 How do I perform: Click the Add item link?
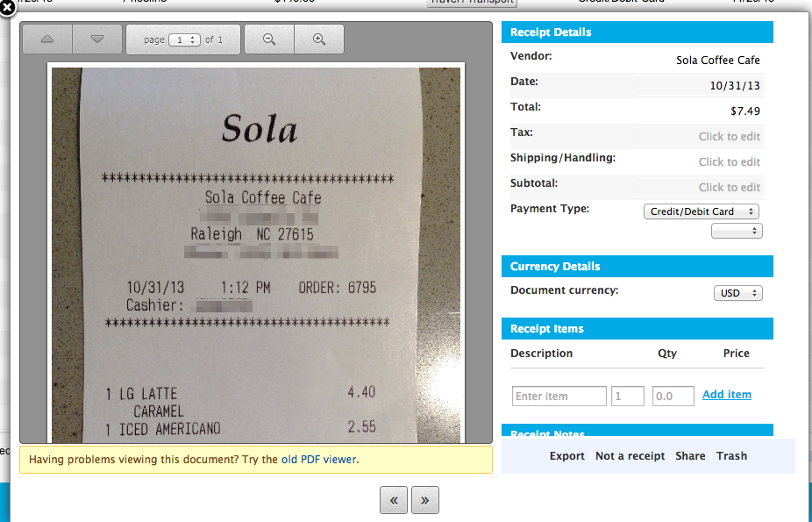point(727,395)
